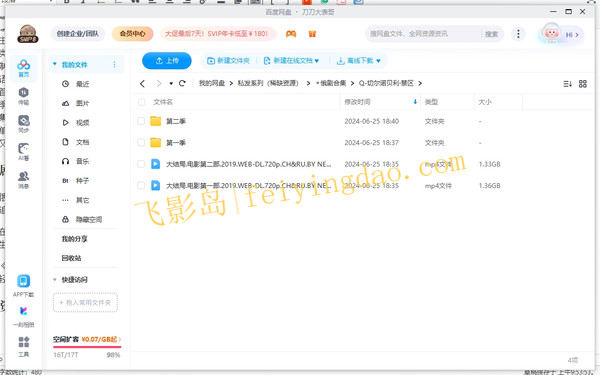This screenshot has width=600, height=375.
Task: Open the 传输 transfer icon in sidebar
Action: pyautogui.click(x=24, y=96)
